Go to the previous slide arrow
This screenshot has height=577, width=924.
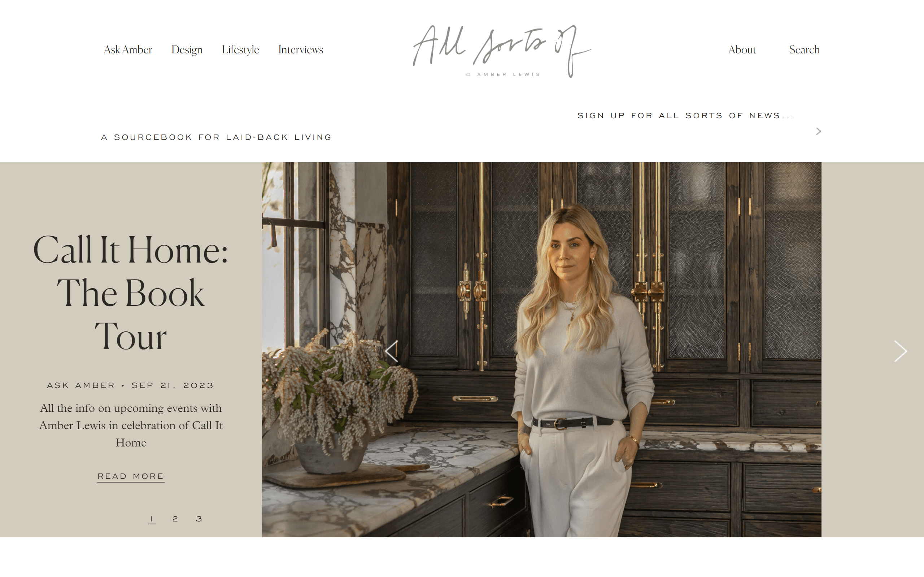[x=391, y=351]
